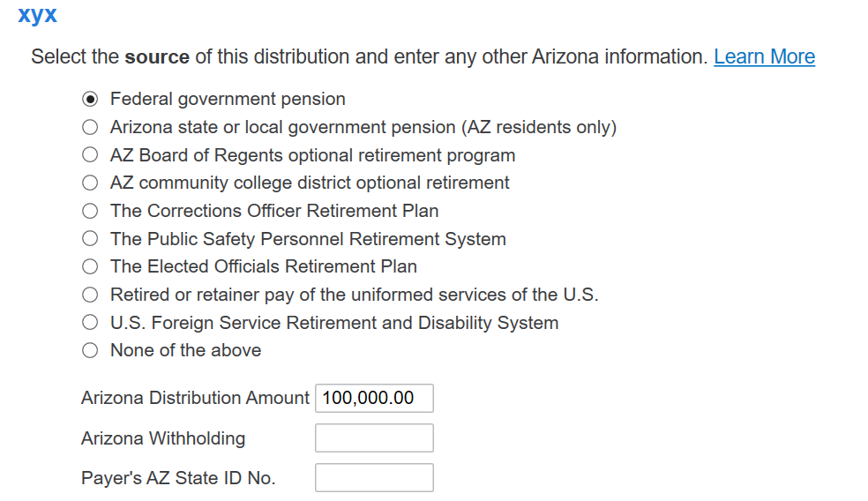Pick Retired or retainer pay of uniformed services
Image resolution: width=868 pixels, height=501 pixels.
90,295
